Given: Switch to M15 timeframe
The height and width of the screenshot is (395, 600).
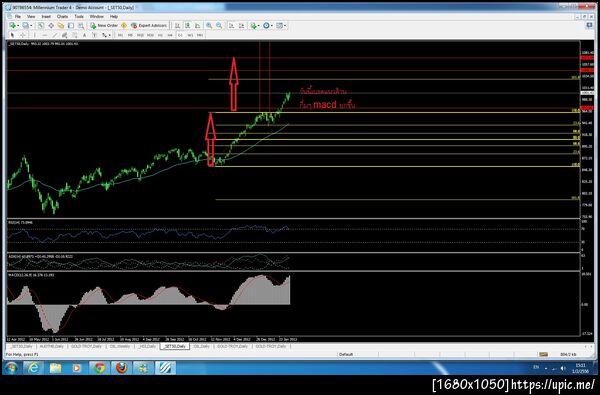Looking at the screenshot, I should (140, 35).
